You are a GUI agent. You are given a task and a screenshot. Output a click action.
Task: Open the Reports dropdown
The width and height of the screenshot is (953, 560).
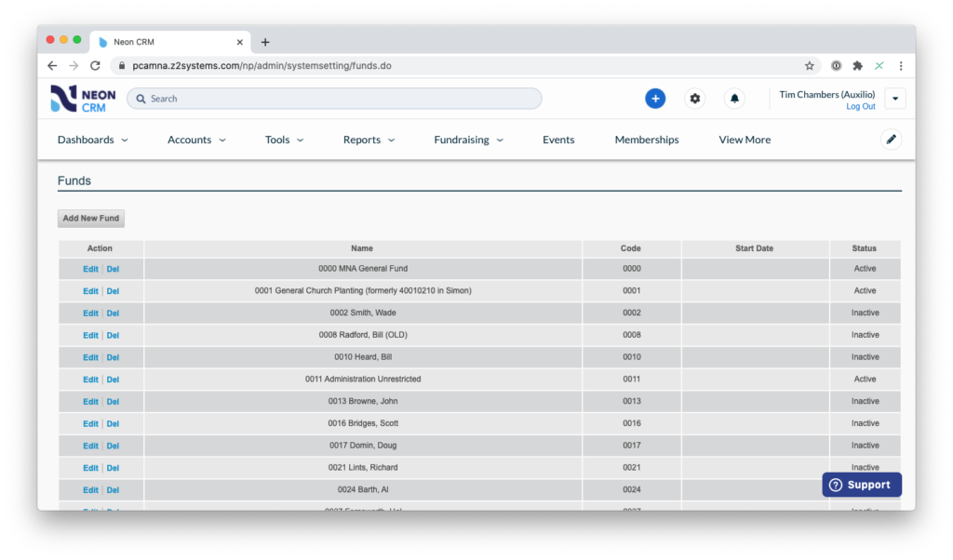(x=369, y=139)
